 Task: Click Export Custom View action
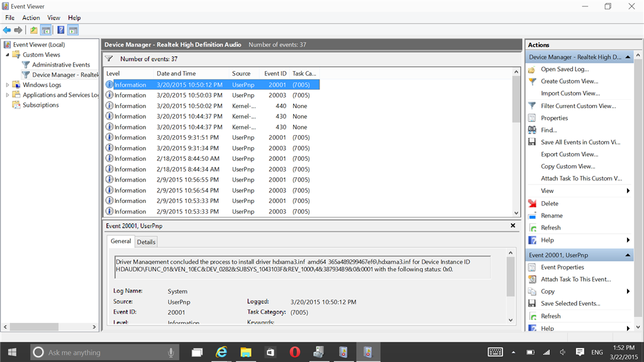point(569,155)
